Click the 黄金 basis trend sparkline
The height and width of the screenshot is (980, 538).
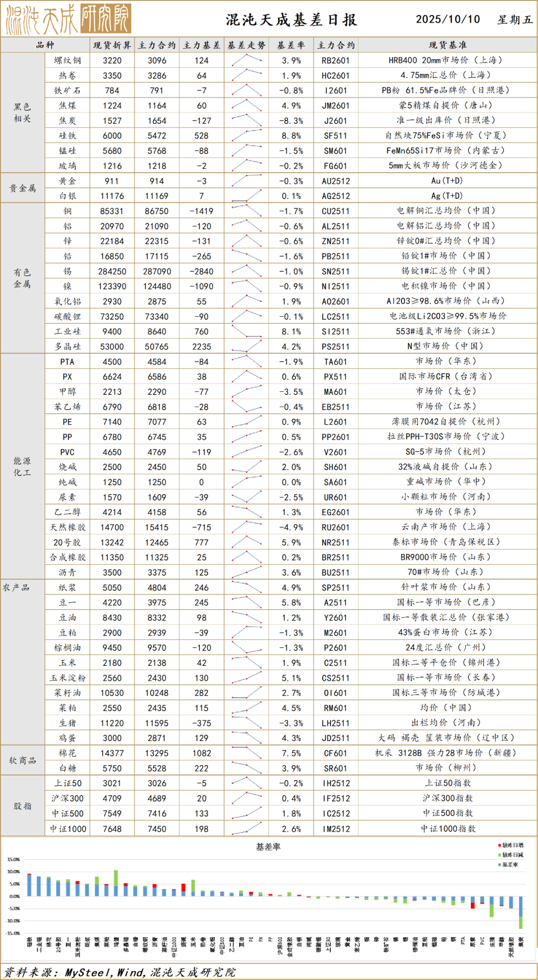click(x=247, y=181)
